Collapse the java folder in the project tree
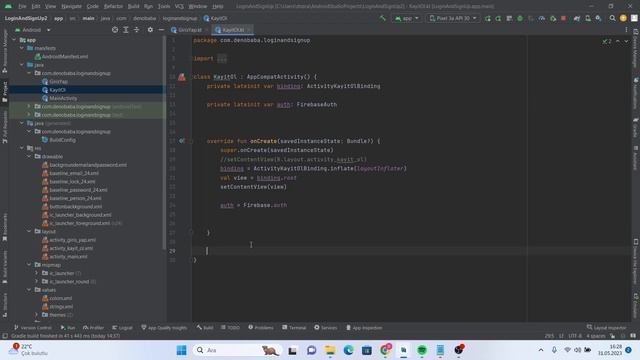Image resolution: width=640 pixels, height=360 pixels. 22,65
